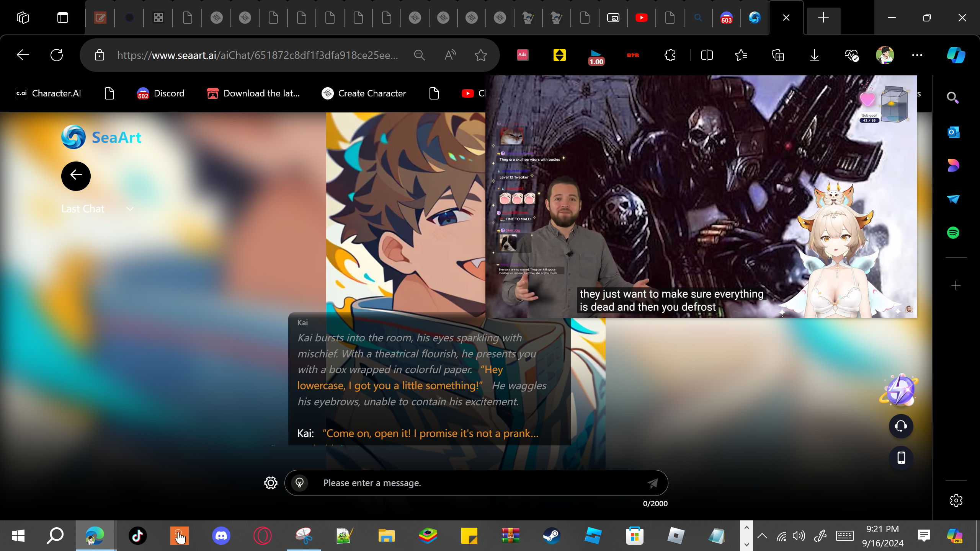980x551 pixels.
Task: Click the lightbulb suggestion icon
Action: coord(300,483)
